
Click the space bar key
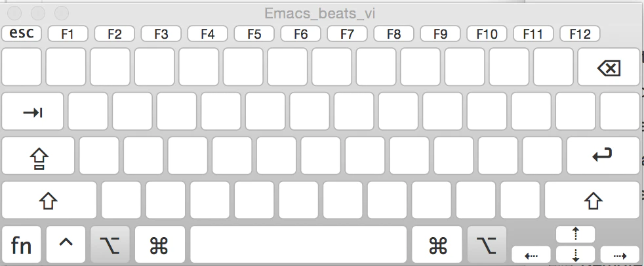click(298, 244)
